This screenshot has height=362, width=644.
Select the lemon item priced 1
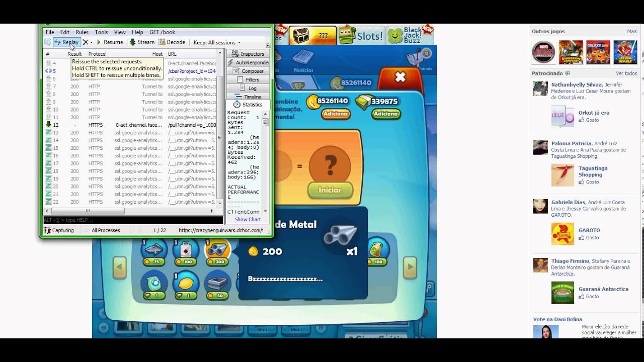(185, 286)
